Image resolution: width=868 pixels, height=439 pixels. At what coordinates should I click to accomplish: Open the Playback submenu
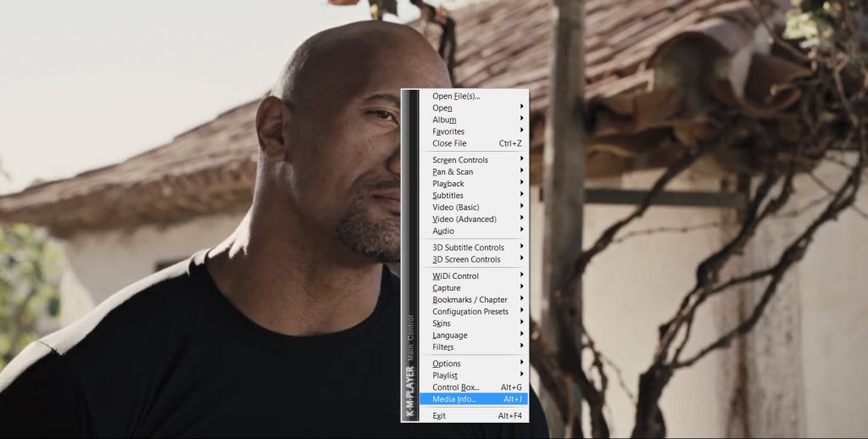click(x=448, y=184)
